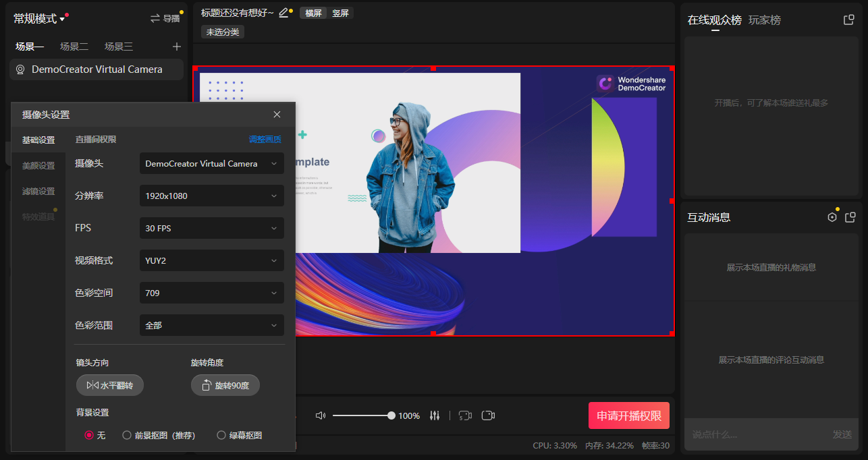Open the FPS dropdown
Screen dimensions: 868x460
click(211, 228)
